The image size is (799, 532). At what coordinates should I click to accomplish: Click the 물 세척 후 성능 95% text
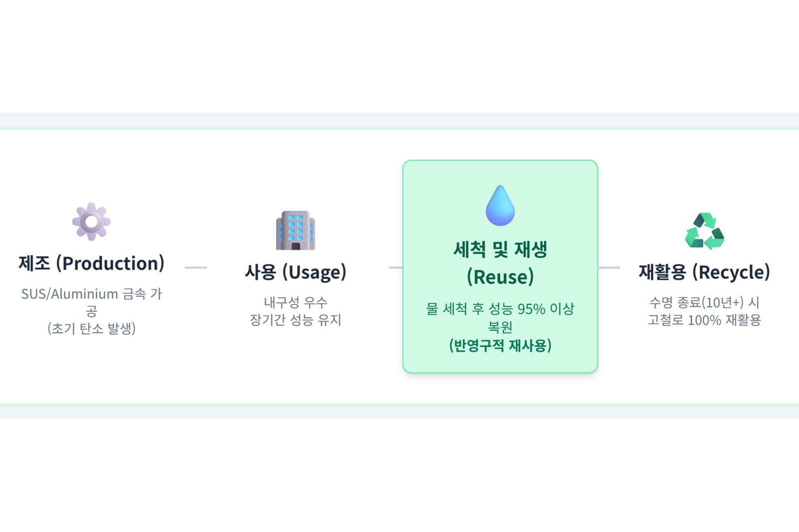(x=500, y=309)
